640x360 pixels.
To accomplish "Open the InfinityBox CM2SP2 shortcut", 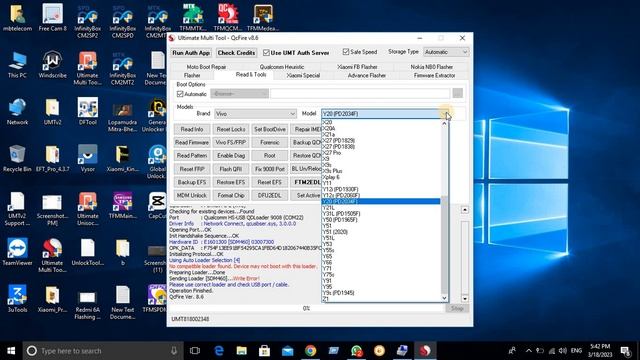I will [88, 22].
